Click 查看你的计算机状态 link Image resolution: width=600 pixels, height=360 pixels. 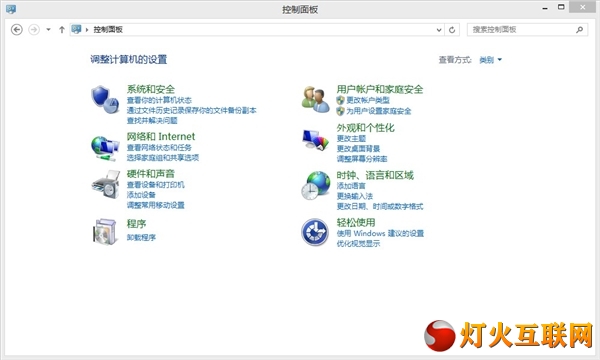click(x=159, y=100)
